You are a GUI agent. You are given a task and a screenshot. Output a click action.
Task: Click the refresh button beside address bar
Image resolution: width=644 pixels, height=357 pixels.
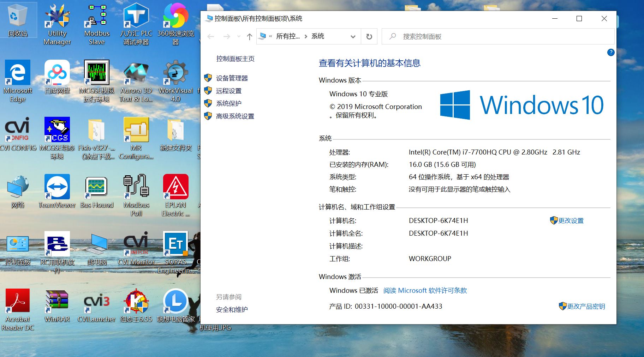(x=369, y=37)
